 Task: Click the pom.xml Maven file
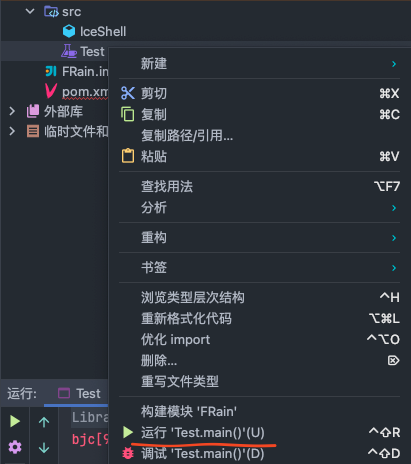[x=76, y=91]
